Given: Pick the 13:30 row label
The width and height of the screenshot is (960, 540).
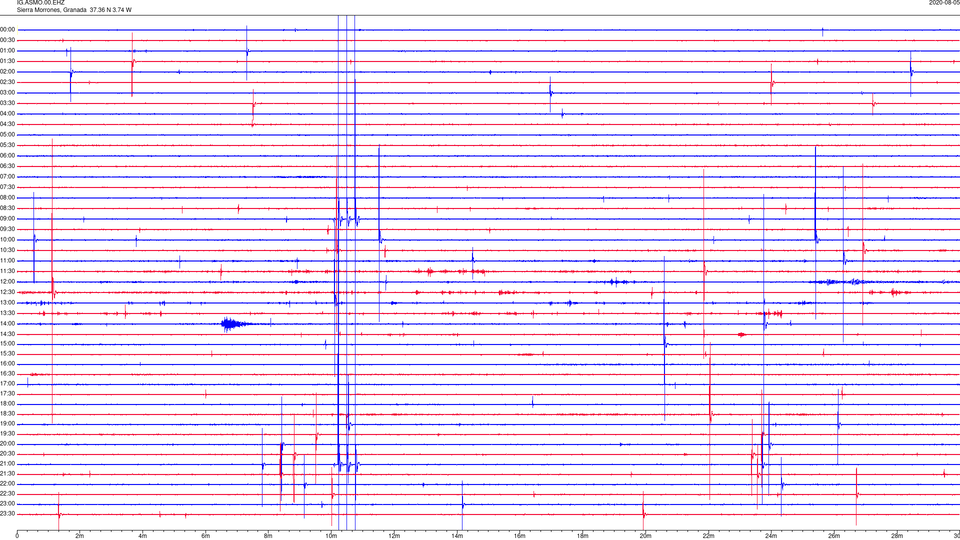Looking at the screenshot, I should coord(8,313).
